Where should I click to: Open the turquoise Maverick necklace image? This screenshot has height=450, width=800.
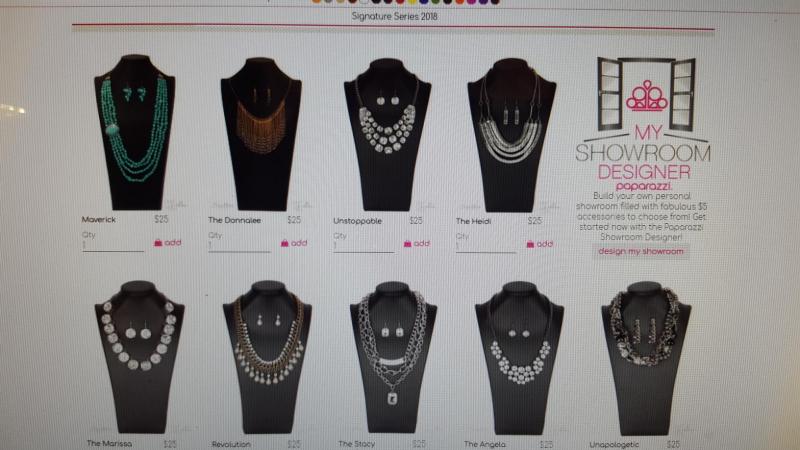pyautogui.click(x=135, y=132)
